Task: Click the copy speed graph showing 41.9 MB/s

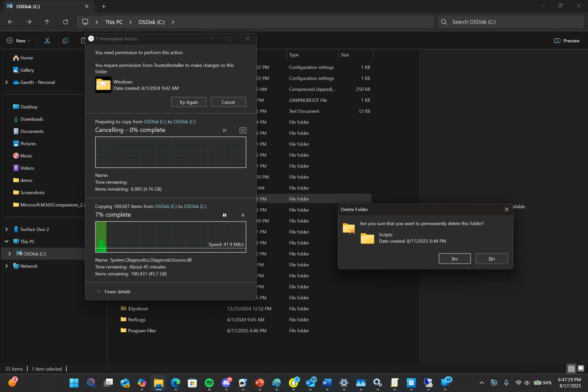Action: pyautogui.click(x=171, y=237)
